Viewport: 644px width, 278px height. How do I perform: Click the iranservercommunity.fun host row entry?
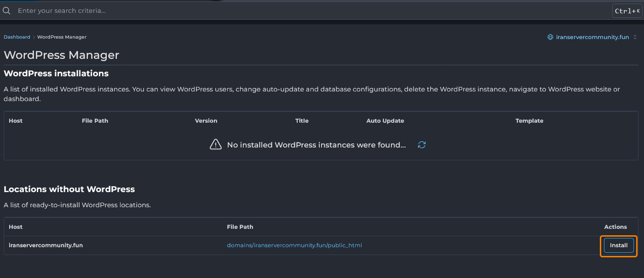46,245
